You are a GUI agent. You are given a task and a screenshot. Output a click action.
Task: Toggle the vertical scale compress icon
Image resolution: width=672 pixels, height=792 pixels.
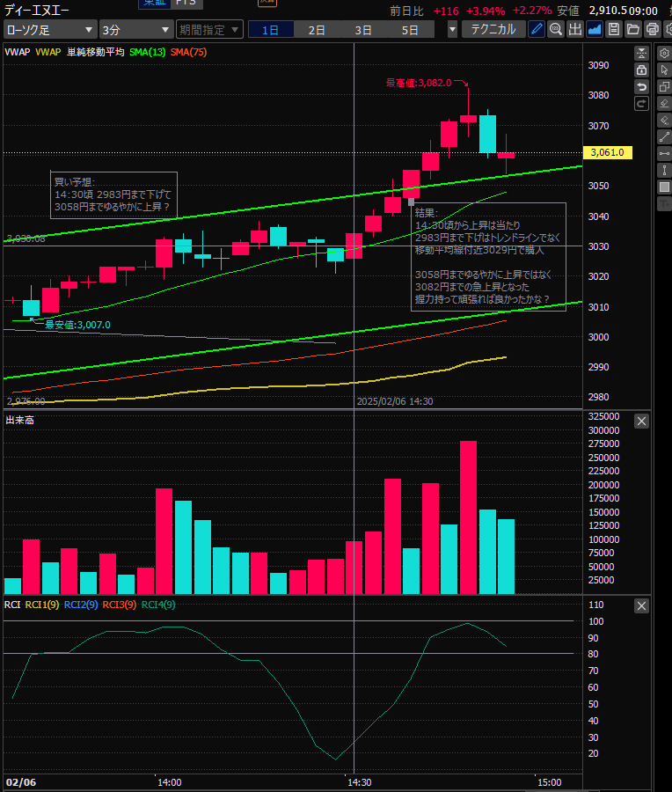pos(641,53)
